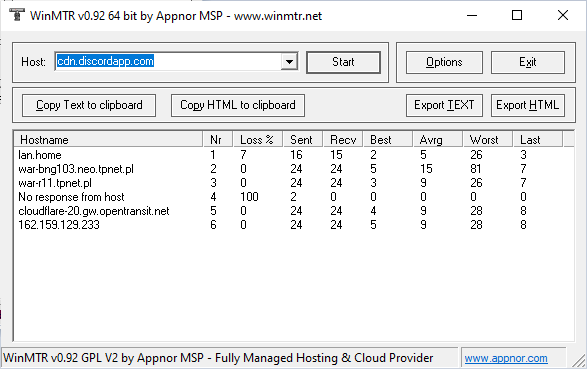Select the No response from host row

tap(294, 197)
